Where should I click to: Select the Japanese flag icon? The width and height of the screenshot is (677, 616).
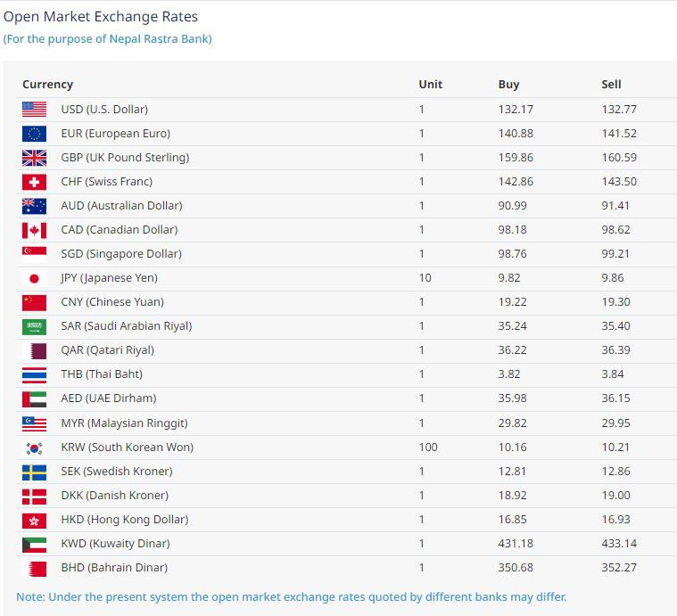[x=34, y=278]
